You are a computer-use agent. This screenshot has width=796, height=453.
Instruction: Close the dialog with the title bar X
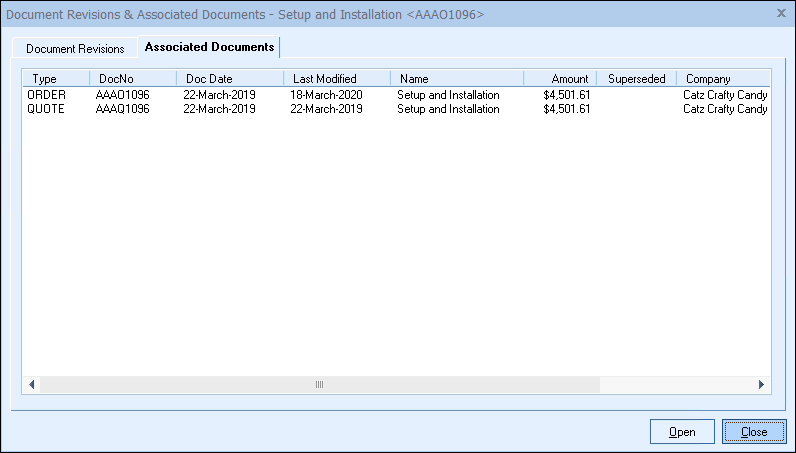pos(780,12)
